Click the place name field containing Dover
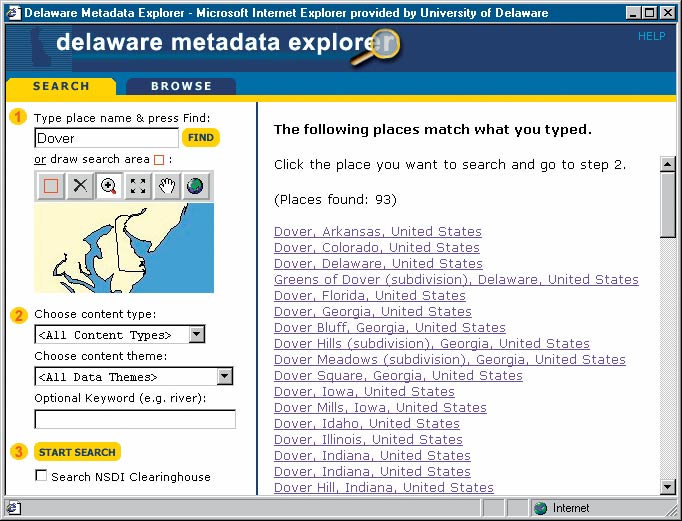The height and width of the screenshot is (521, 682). point(106,138)
